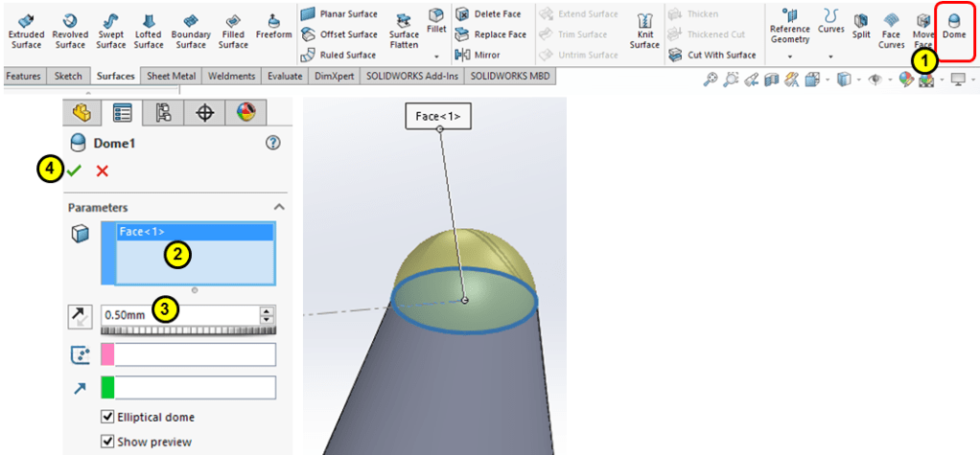Open the Lofted Surface tool
980x455 pixels.
point(149,31)
